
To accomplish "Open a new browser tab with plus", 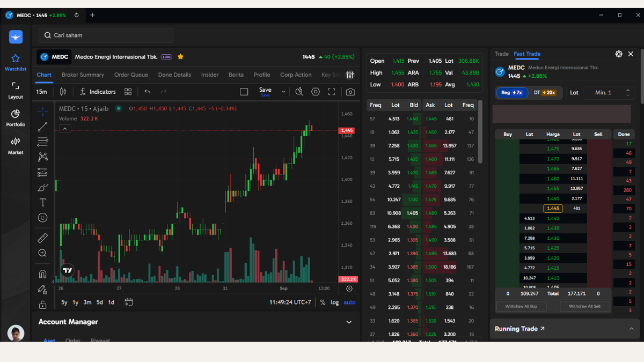I will point(92,15).
